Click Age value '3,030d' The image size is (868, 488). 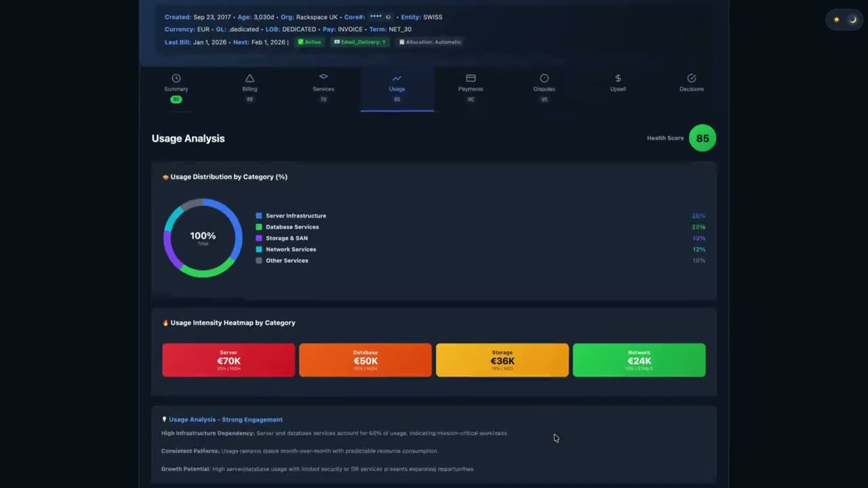pyautogui.click(x=264, y=17)
